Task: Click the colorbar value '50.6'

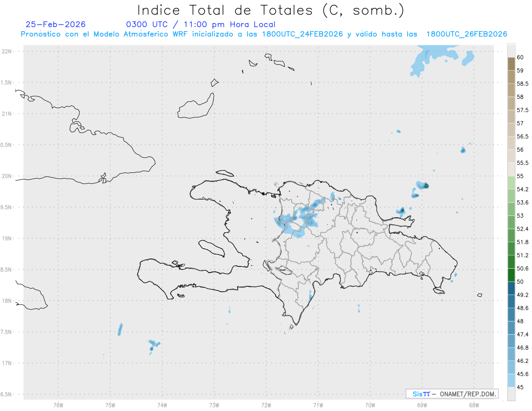Action: pos(523,268)
